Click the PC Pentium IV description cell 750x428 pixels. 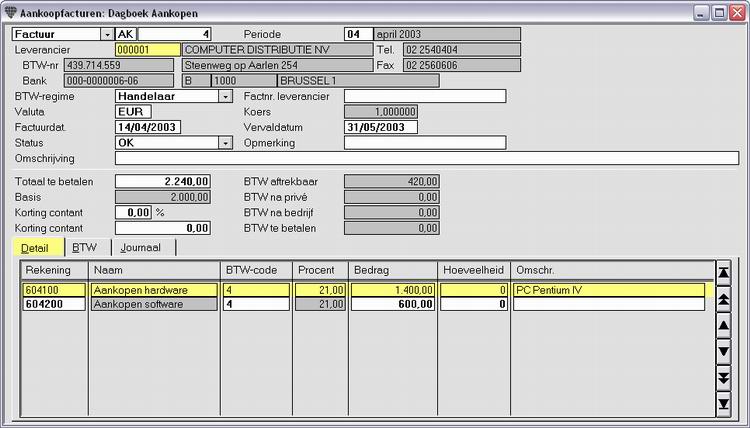[608, 290]
